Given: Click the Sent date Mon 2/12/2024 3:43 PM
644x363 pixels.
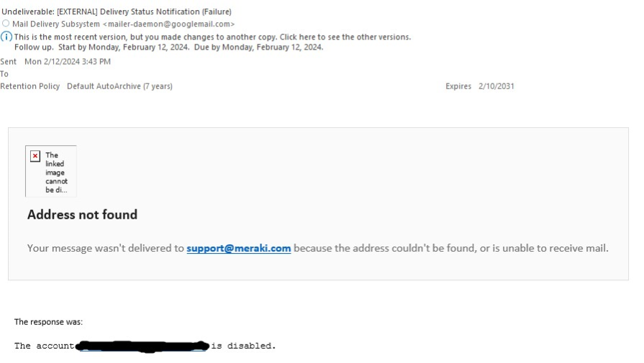Looking at the screenshot, I should [68, 62].
